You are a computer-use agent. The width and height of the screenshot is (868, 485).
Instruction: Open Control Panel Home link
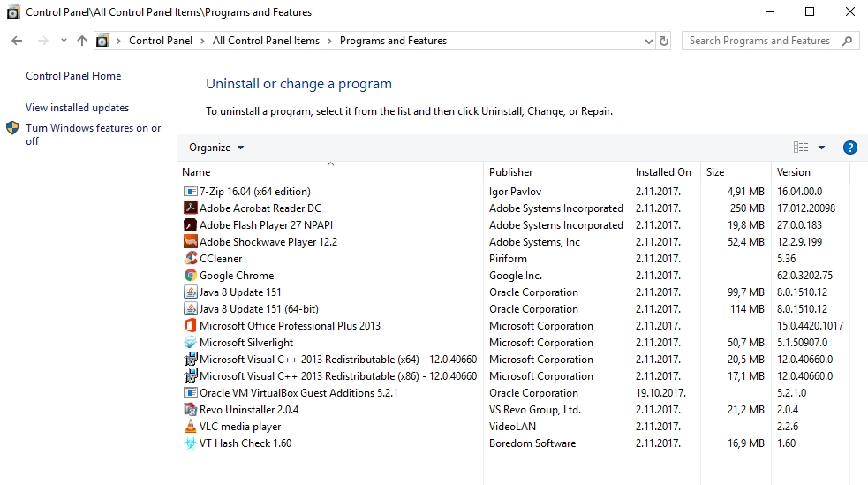pyautogui.click(x=73, y=76)
